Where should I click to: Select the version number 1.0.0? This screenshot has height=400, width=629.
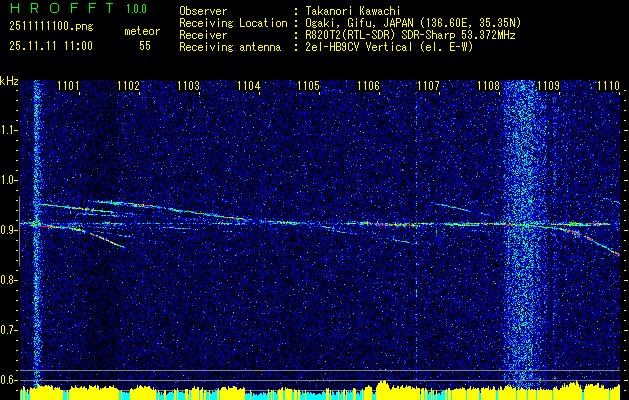click(x=136, y=9)
